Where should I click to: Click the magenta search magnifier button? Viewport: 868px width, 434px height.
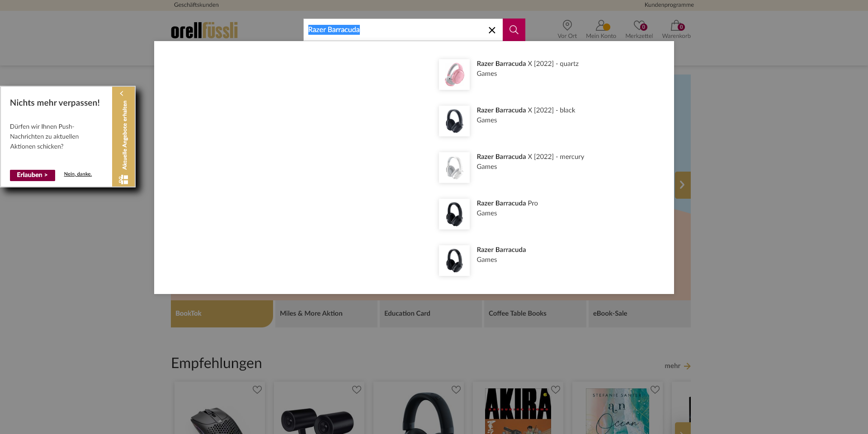(514, 30)
